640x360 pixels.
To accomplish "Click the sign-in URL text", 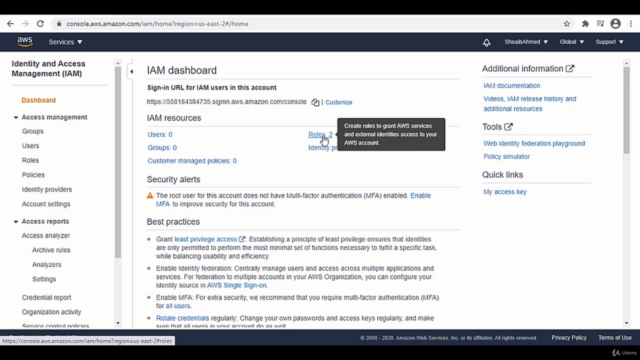I will coord(227,102).
